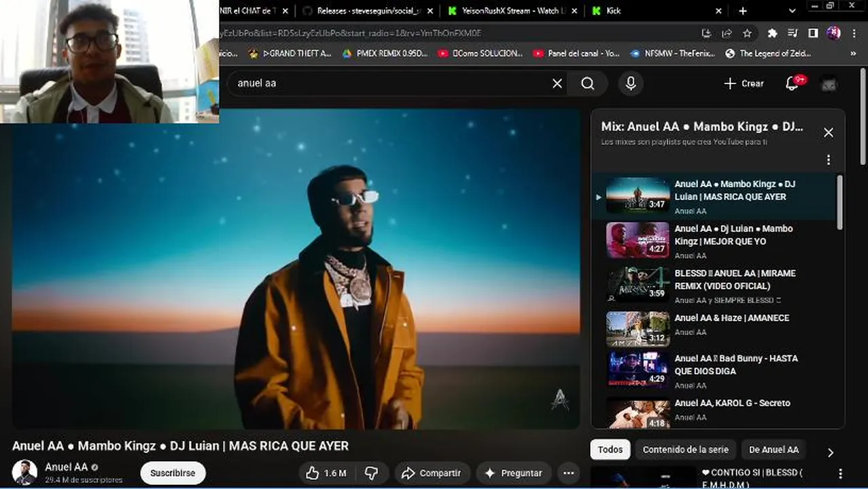Open NFSMW - TheFenix bookmark
This screenshot has height=489, width=868.
pyautogui.click(x=672, y=53)
